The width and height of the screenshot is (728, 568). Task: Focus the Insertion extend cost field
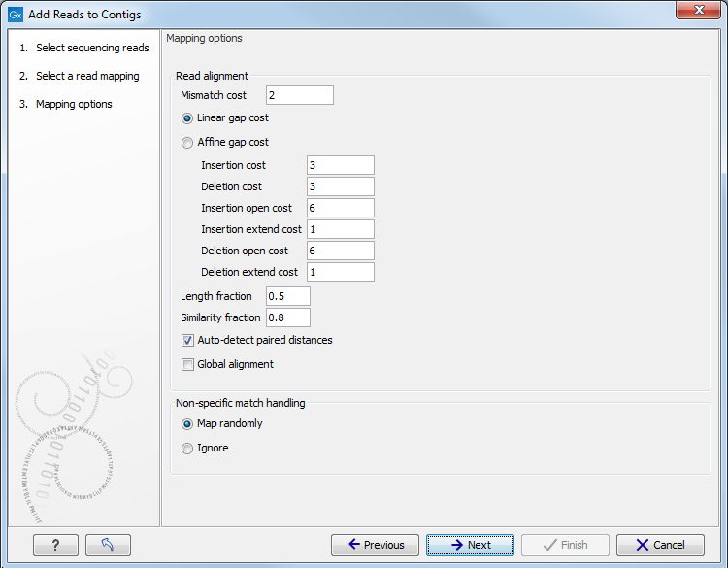[x=341, y=229]
